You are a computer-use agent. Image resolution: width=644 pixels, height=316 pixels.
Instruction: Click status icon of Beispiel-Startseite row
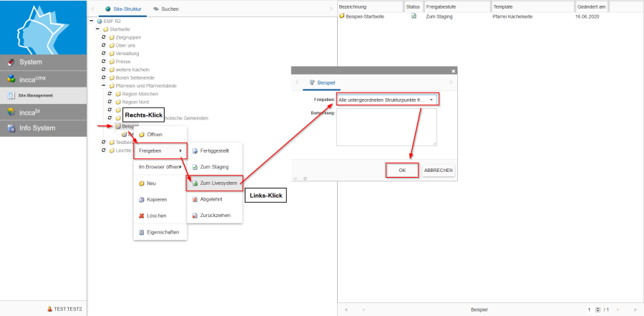point(414,16)
